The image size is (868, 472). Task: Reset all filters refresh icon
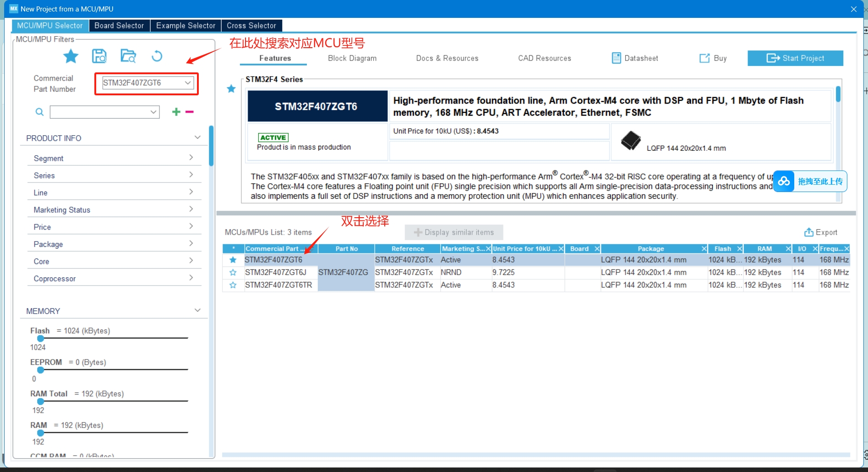tap(157, 56)
